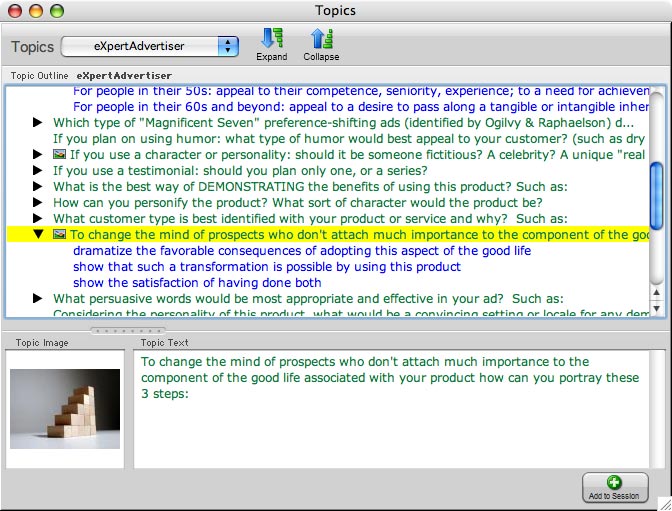Click the split pane divider handle
The width and height of the screenshot is (672, 511).
pos(126,329)
